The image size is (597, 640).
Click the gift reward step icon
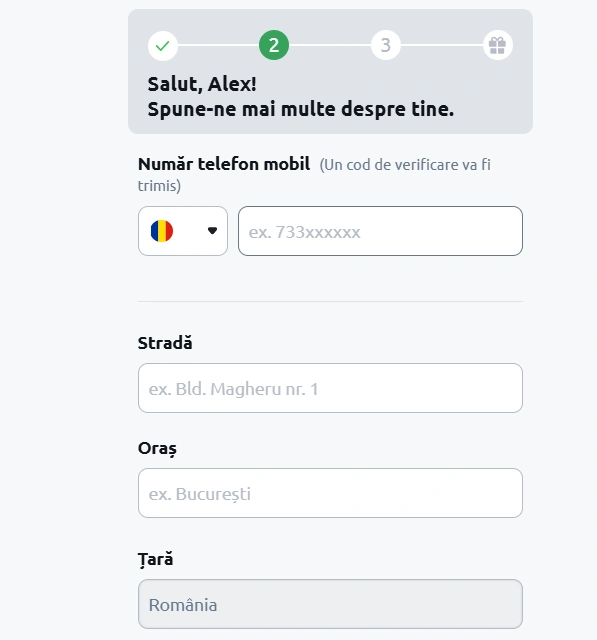(497, 45)
